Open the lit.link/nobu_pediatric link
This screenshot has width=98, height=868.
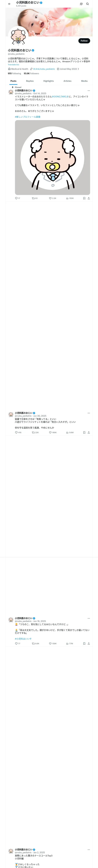44,69
